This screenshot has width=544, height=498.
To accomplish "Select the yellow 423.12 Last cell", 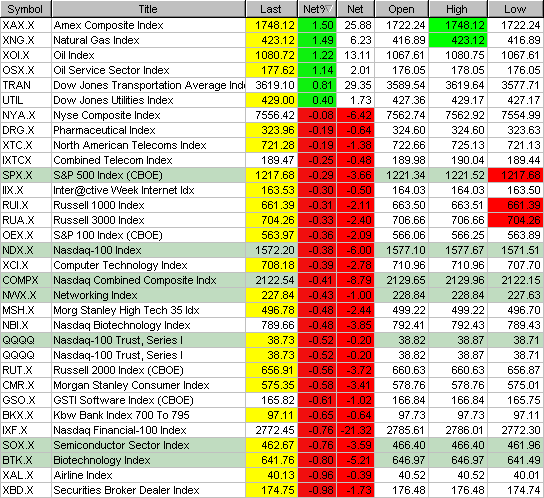I will coord(272,40).
